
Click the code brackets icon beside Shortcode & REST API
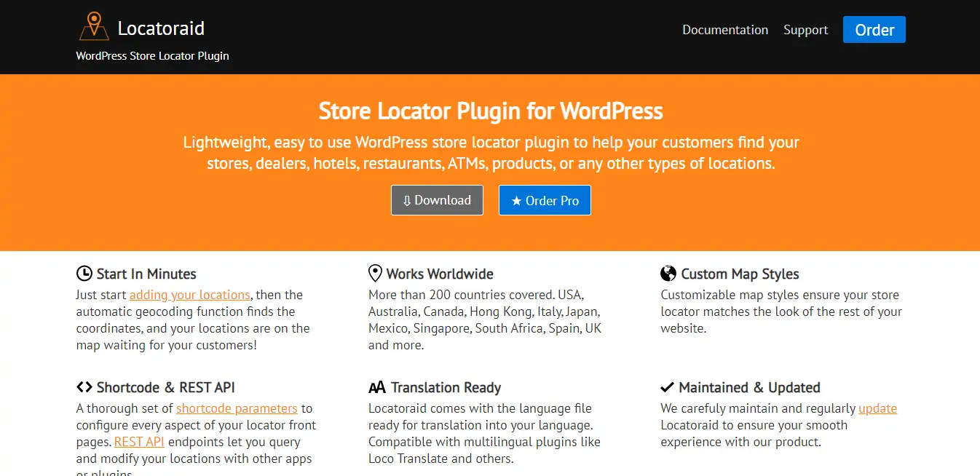(x=84, y=387)
